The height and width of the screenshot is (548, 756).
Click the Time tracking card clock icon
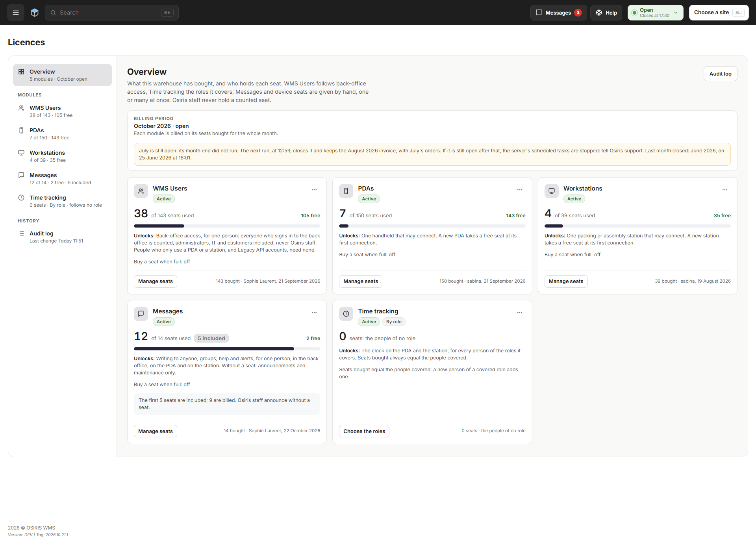coord(346,314)
